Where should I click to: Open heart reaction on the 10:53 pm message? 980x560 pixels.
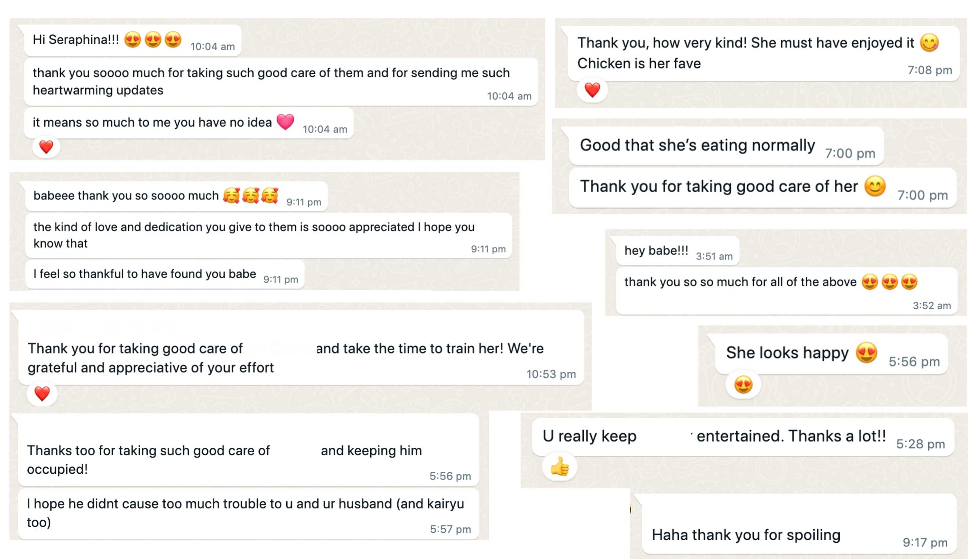(x=42, y=394)
